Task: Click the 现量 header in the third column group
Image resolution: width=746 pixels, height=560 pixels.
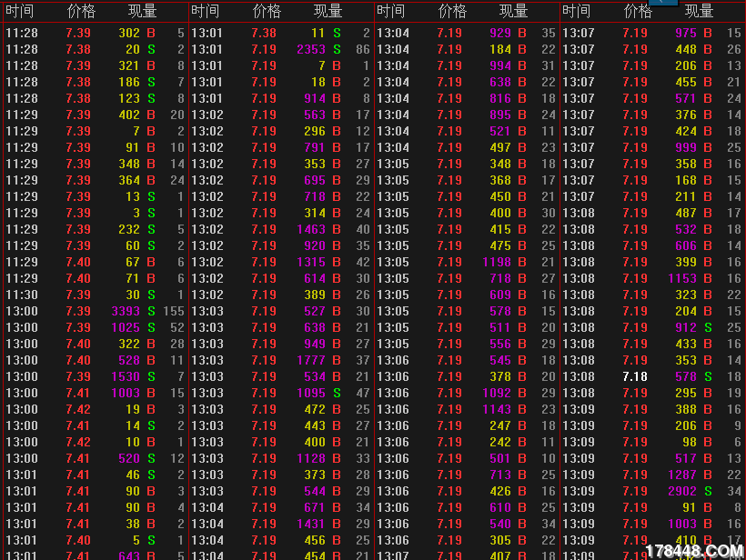Action: [513, 11]
